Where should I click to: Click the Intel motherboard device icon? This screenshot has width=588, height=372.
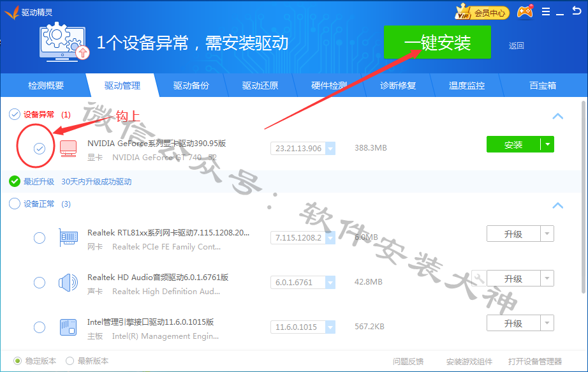[68, 327]
